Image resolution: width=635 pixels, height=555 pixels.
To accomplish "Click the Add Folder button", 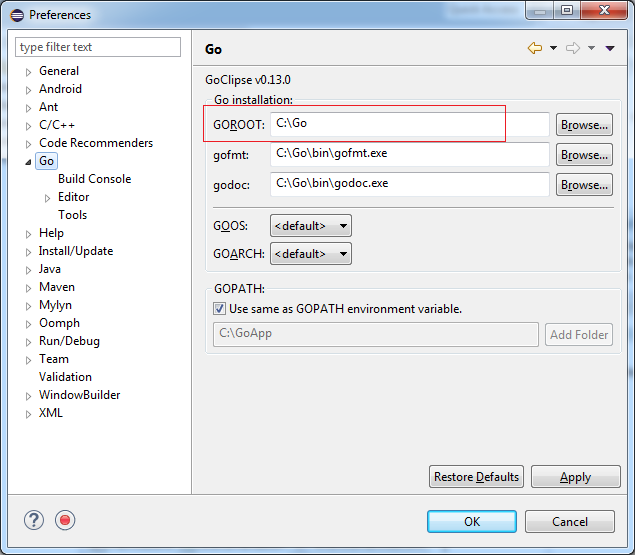I will 579,335.
